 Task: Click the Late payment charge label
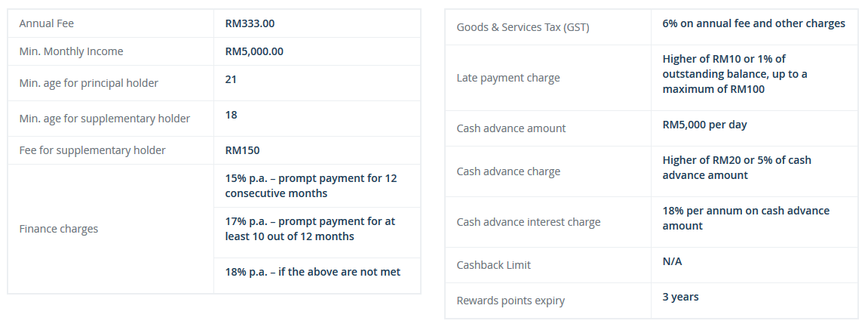click(x=508, y=78)
